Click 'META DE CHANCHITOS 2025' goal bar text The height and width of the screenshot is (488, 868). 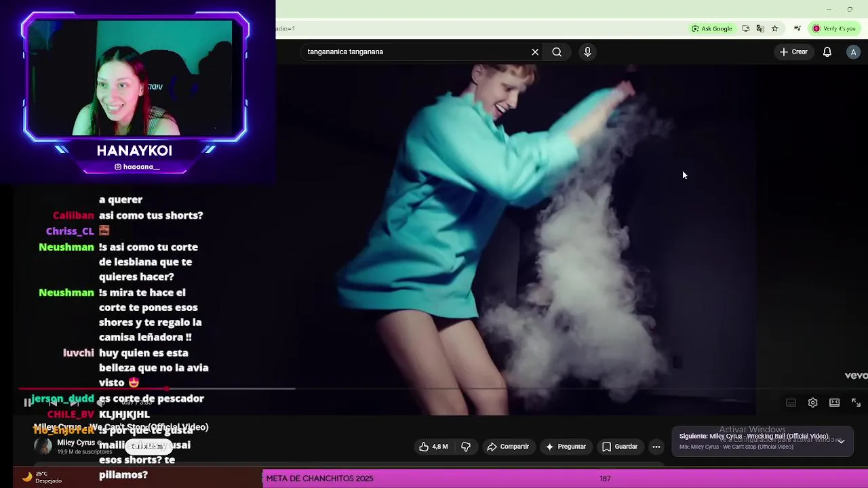pos(319,479)
